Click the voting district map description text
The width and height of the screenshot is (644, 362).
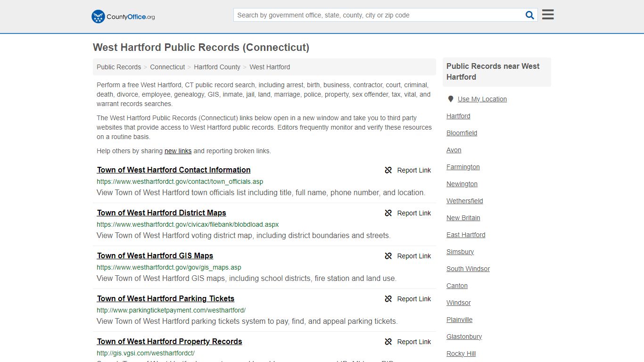[244, 235]
